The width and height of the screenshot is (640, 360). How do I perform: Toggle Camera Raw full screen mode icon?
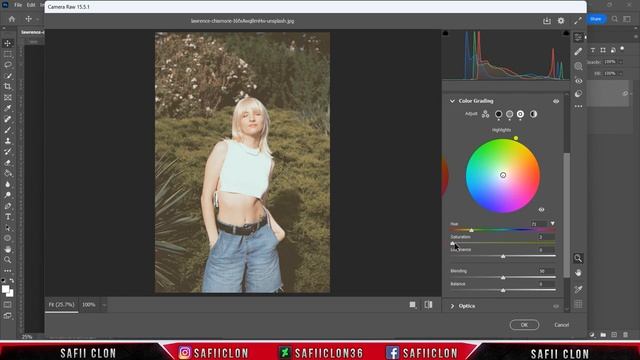pyautogui.click(x=578, y=20)
